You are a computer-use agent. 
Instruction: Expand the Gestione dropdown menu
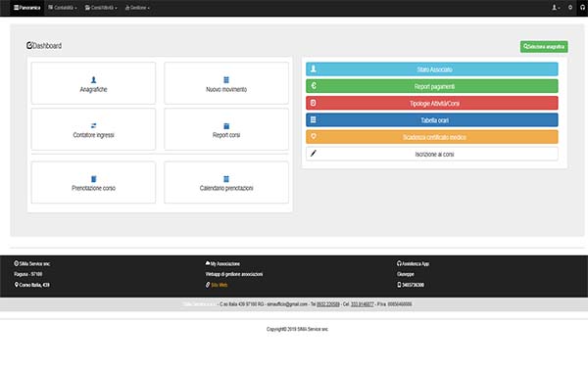point(137,8)
